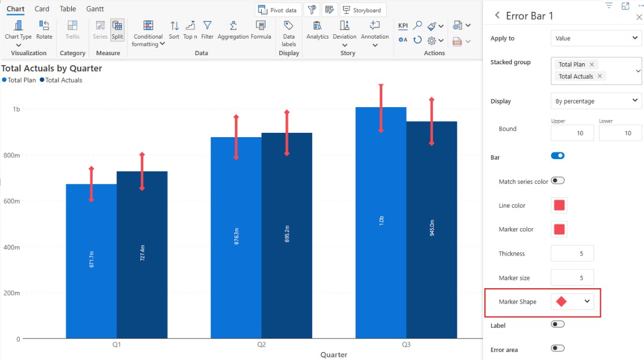Turn off the Bar toggle

click(558, 156)
